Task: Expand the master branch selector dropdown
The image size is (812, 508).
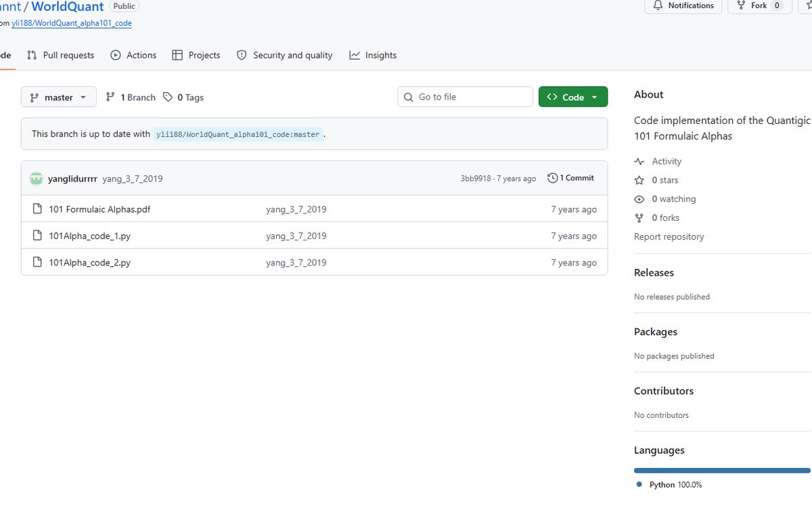Action: (x=59, y=97)
